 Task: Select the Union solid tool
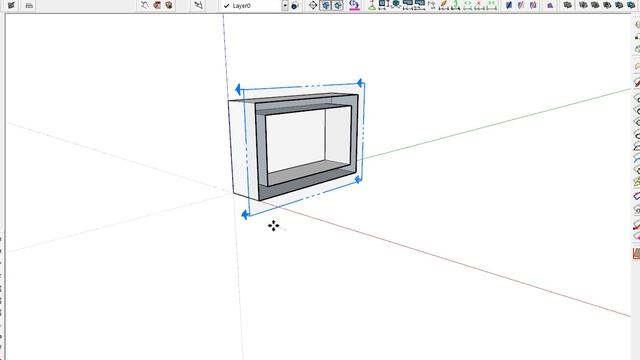595,5
